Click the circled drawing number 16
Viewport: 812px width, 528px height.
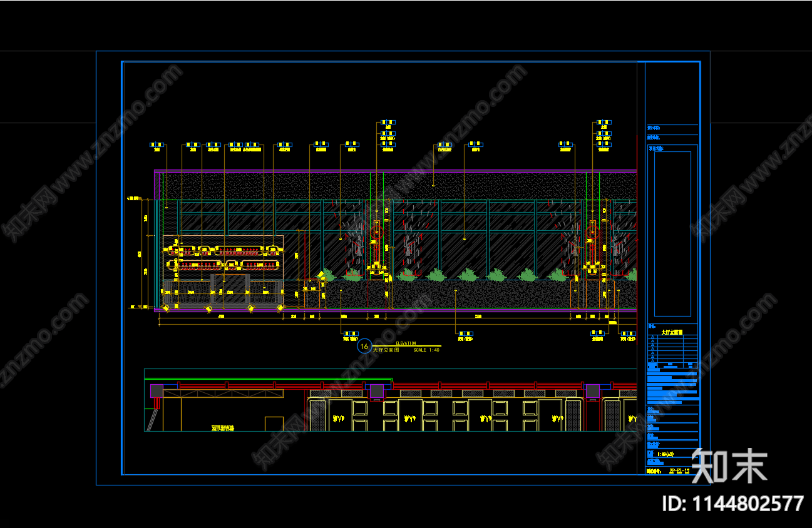coord(364,347)
